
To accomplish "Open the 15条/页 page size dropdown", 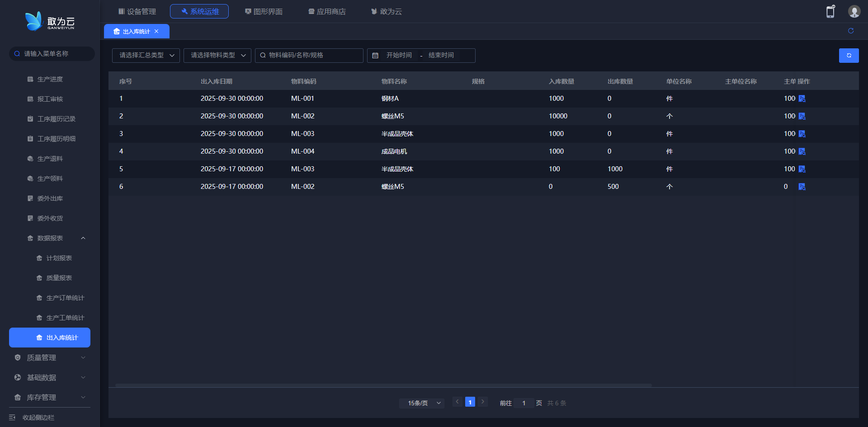I will click(x=421, y=403).
